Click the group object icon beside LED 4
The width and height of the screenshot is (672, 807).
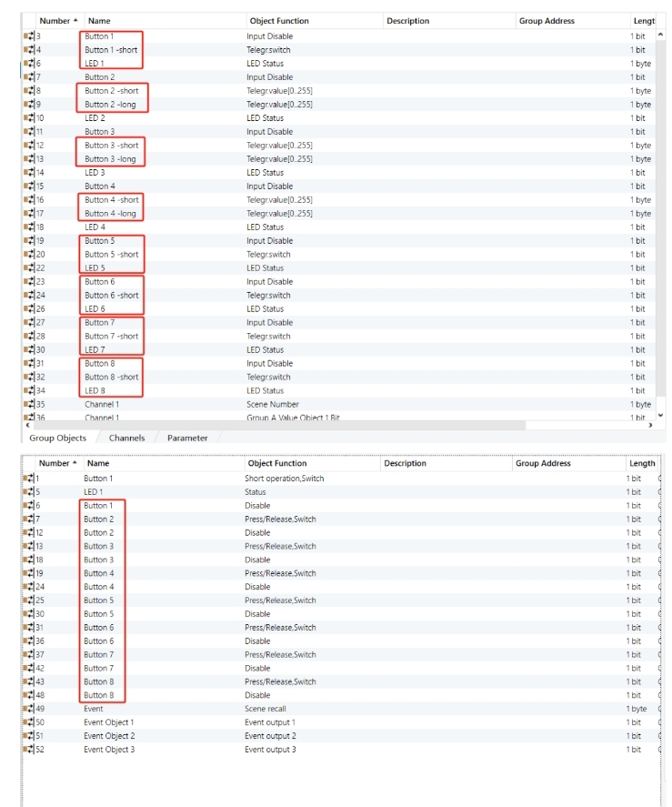coord(27,227)
